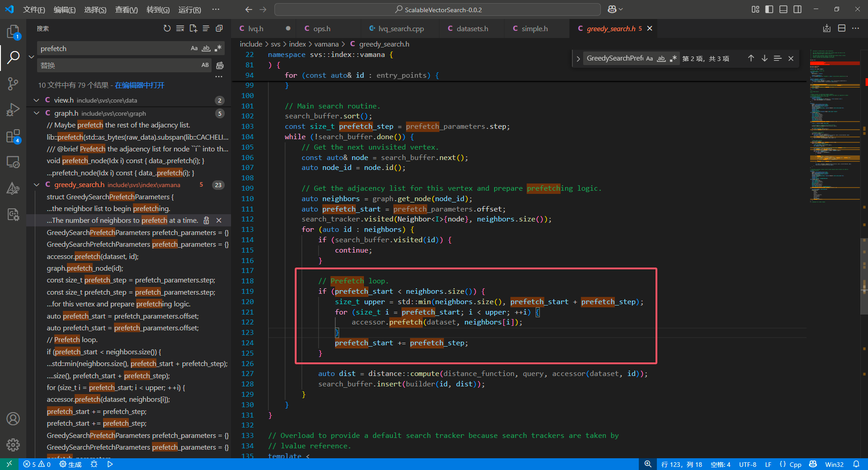The width and height of the screenshot is (868, 470).
Task: Toggle whole word match in find widget
Action: (661, 58)
